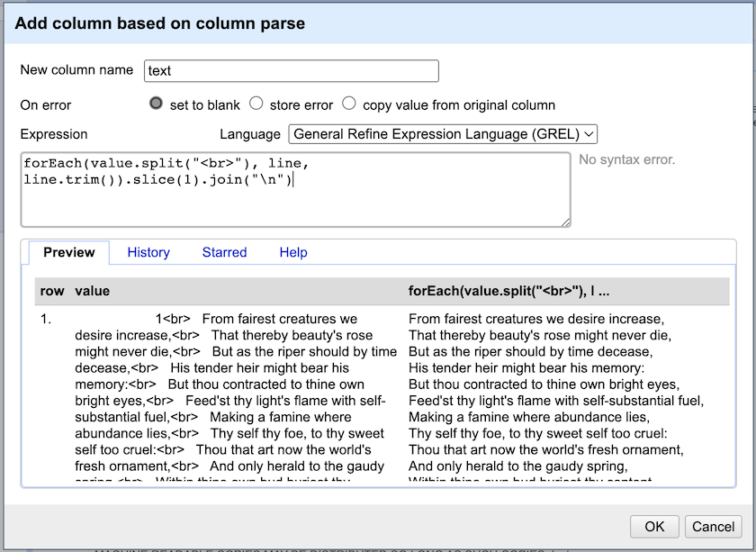
Task: Click the Cancel button
Action: tap(714, 527)
